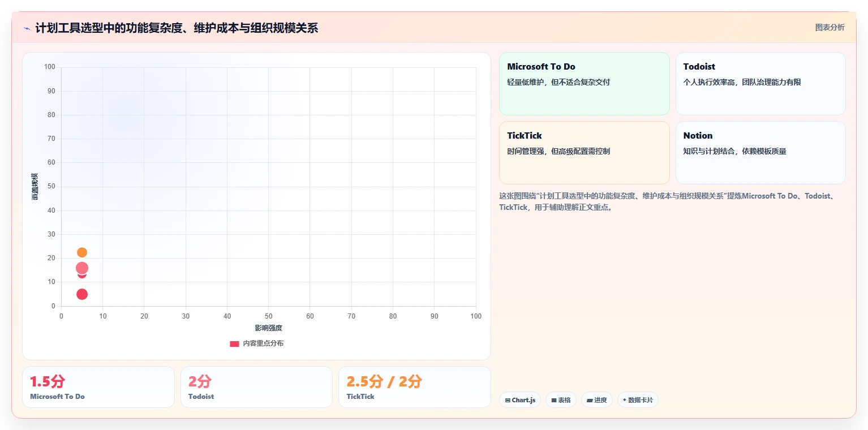
Task: Toggle the 内容重点分布 legend entry
Action: pos(256,343)
